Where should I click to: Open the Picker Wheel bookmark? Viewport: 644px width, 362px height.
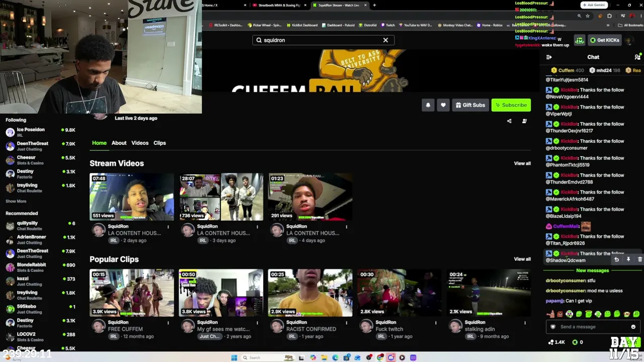point(265,25)
